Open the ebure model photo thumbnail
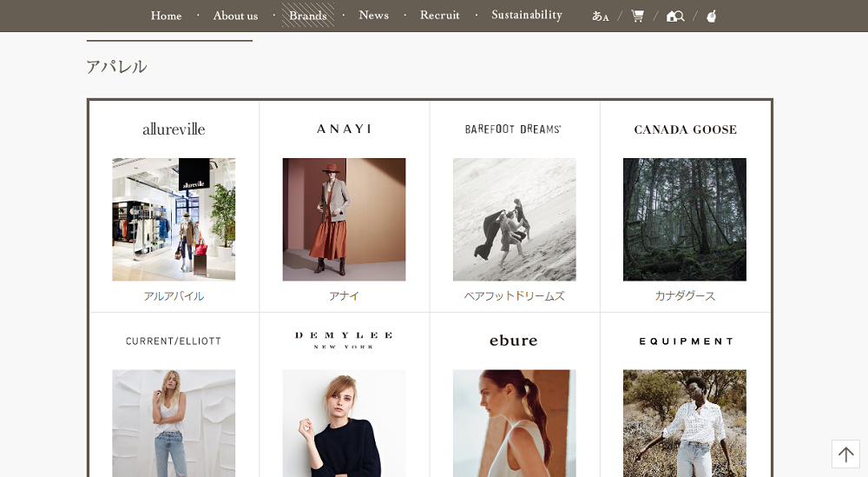Image resolution: width=868 pixels, height=477 pixels. point(514,423)
